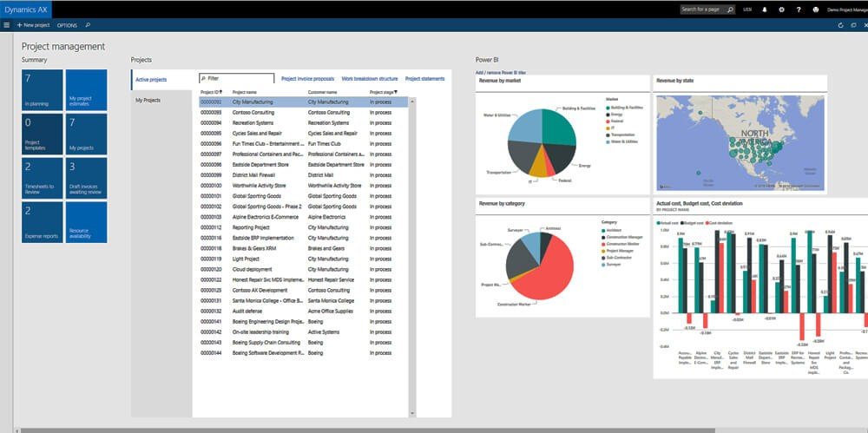The height and width of the screenshot is (433, 868).
Task: Open the smiley feedback icon
Action: pos(815,10)
